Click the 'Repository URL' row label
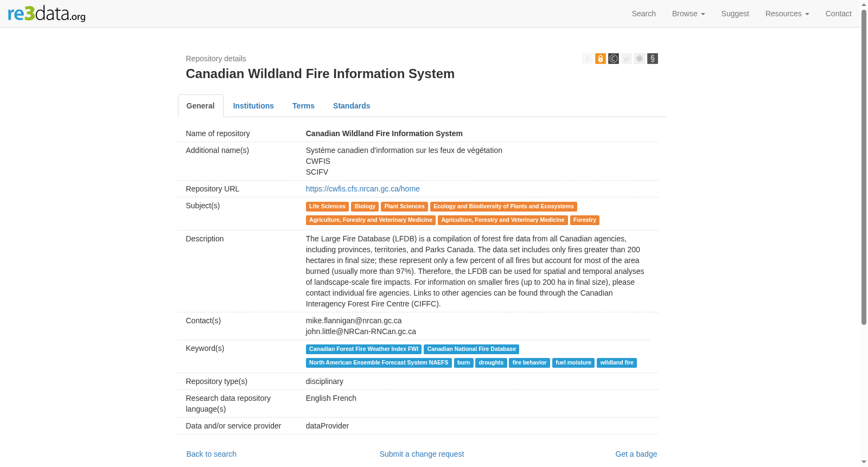Viewport: 868px width, 467px height. (213, 189)
